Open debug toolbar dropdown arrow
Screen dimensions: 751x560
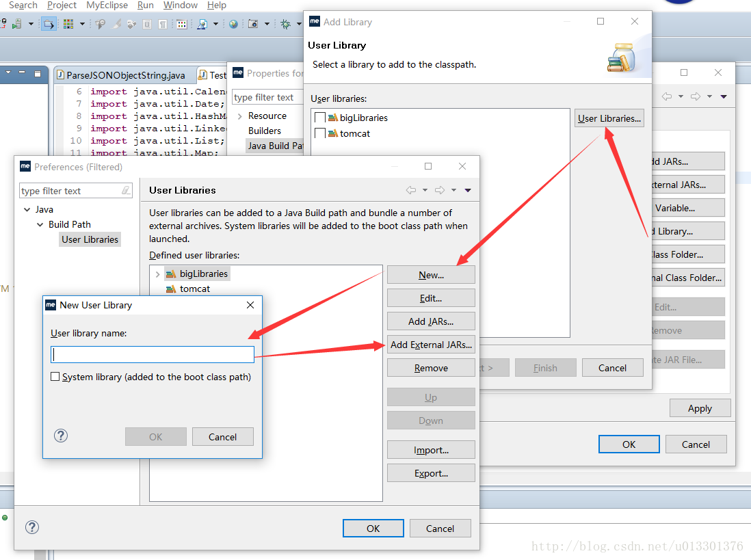(299, 24)
